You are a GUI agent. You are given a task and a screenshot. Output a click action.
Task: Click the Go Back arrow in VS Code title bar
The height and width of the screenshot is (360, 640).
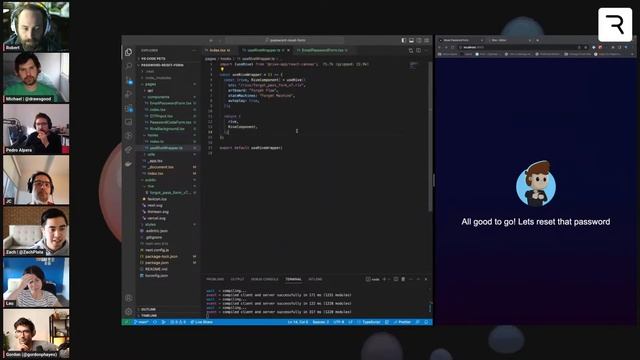pos(211,40)
